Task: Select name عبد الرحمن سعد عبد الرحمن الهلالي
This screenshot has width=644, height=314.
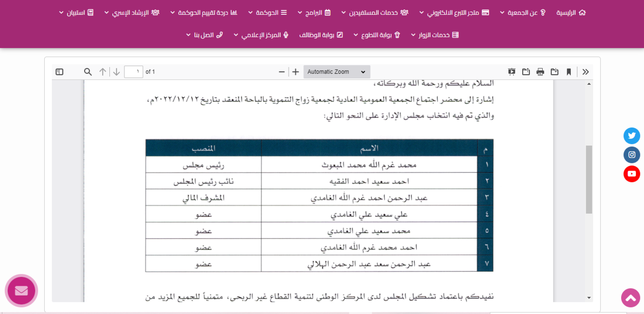Action: (x=369, y=264)
